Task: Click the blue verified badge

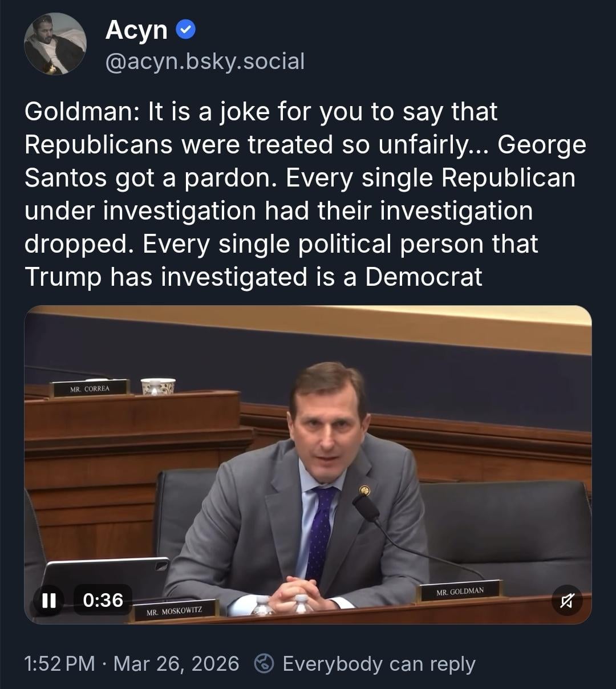Action: (185, 30)
